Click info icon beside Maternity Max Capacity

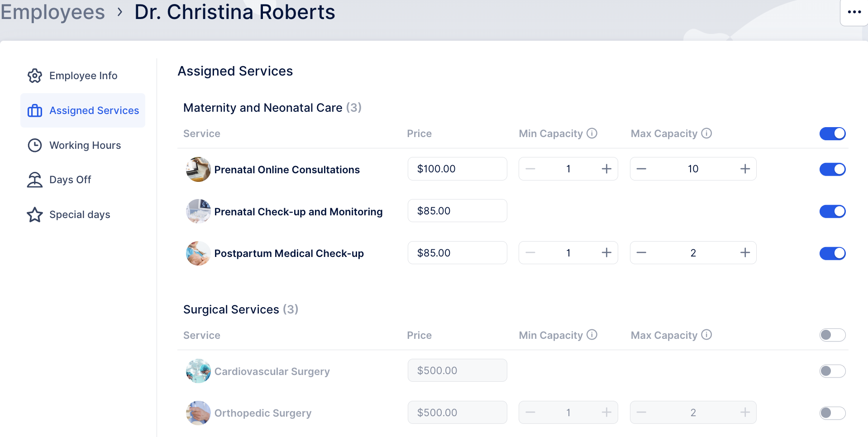click(706, 133)
